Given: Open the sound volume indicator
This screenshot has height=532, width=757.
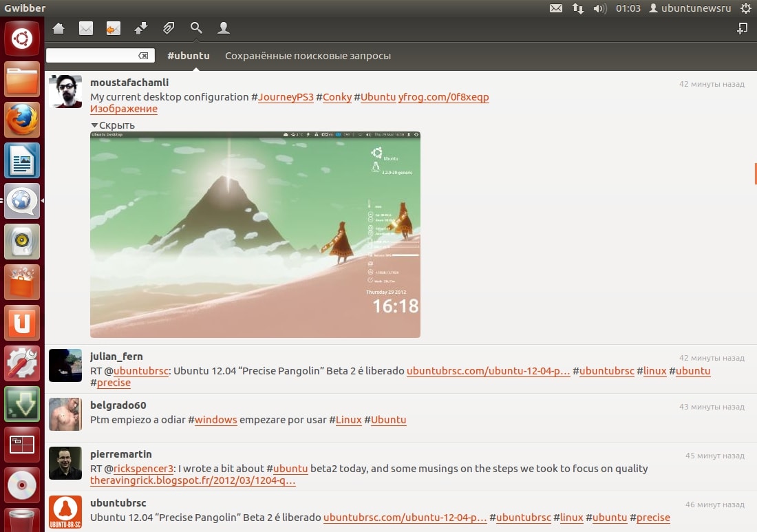Looking at the screenshot, I should 600,8.
